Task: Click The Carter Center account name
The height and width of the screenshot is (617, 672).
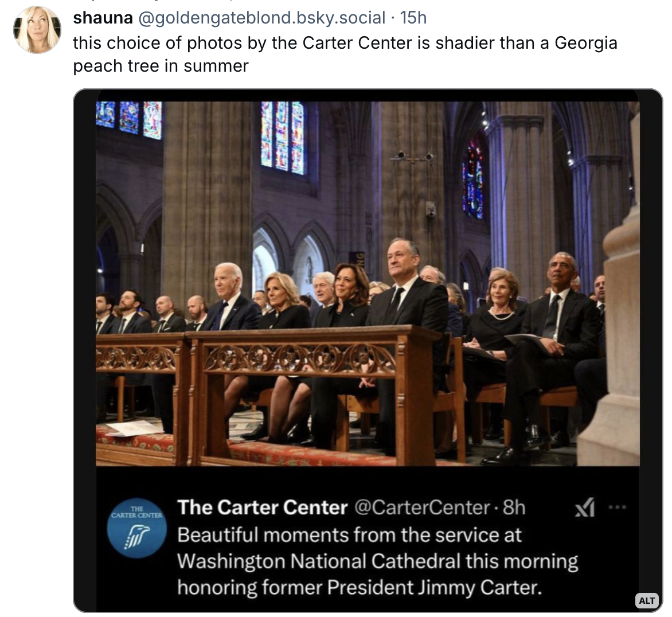Action: click(x=262, y=507)
